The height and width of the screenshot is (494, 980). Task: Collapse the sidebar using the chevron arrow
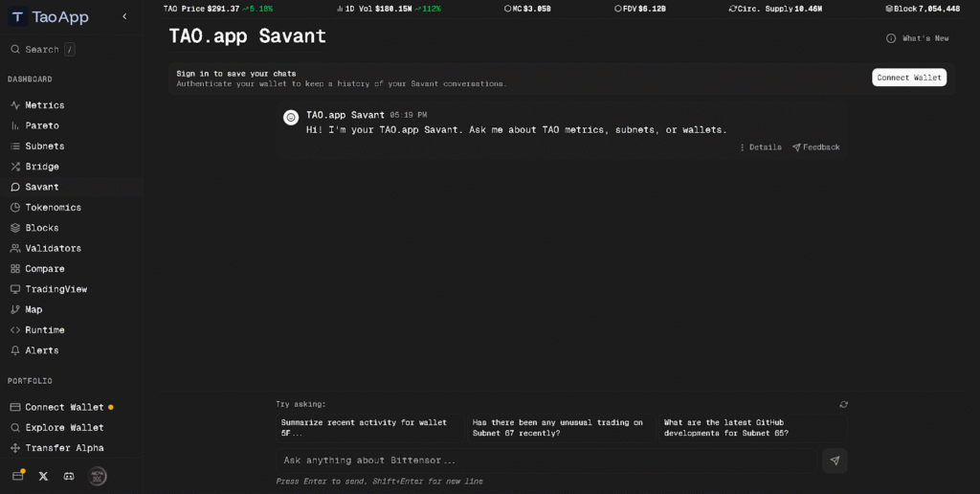click(x=124, y=17)
